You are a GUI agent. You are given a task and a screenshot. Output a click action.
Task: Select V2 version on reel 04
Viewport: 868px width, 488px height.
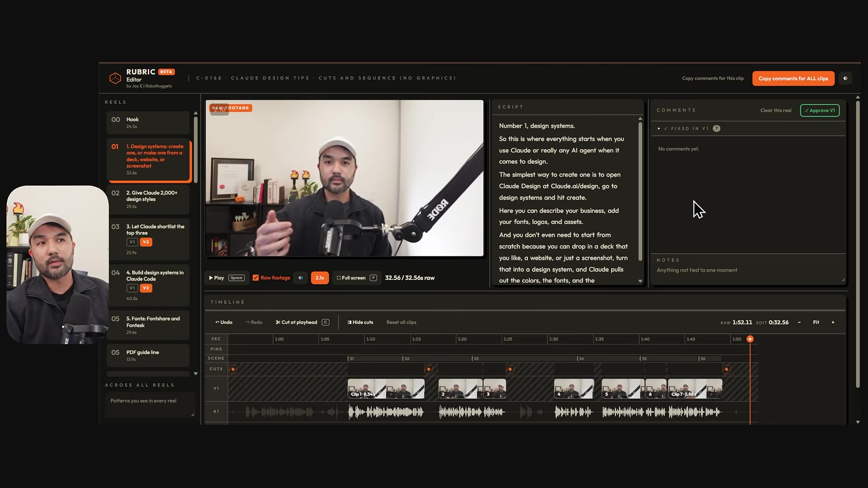tap(146, 288)
